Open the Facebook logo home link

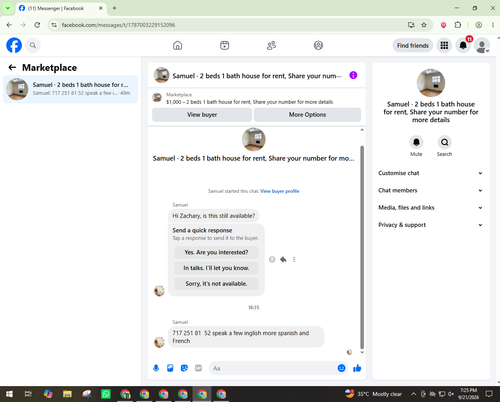[x=14, y=45]
